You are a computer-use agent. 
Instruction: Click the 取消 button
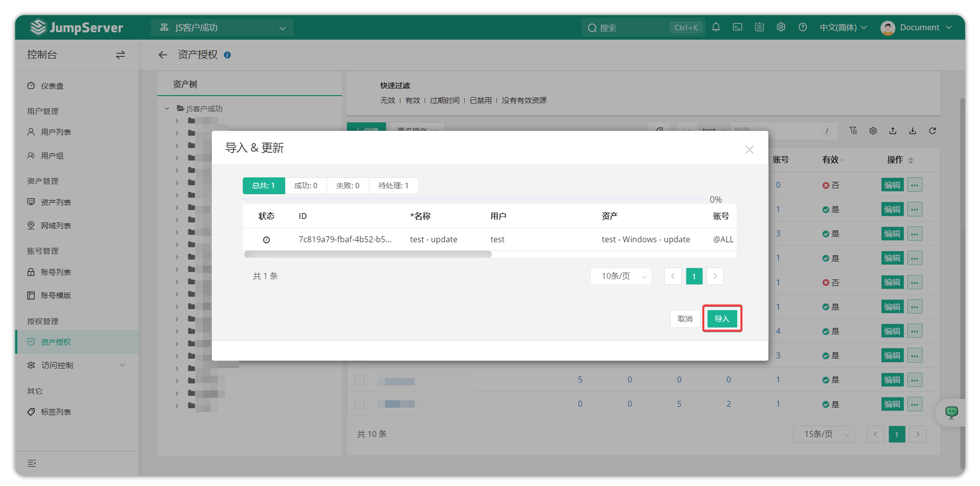tap(685, 319)
